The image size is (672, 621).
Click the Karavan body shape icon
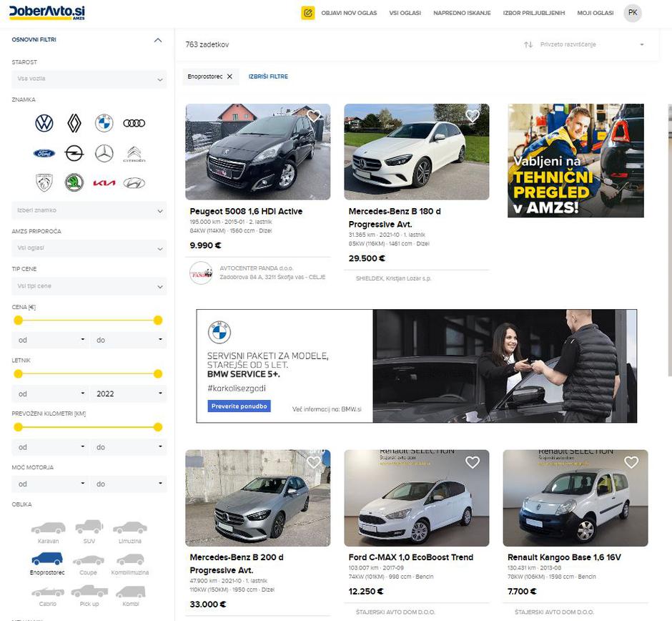48,528
